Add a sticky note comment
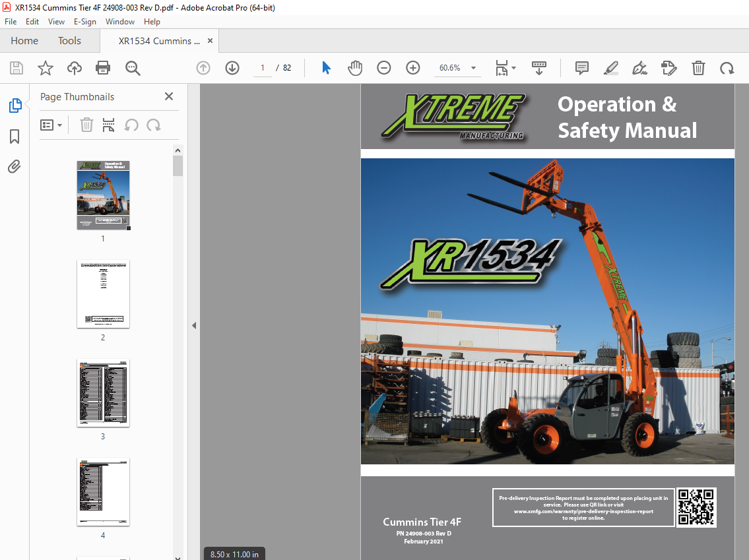This screenshot has width=749, height=560. pos(582,68)
